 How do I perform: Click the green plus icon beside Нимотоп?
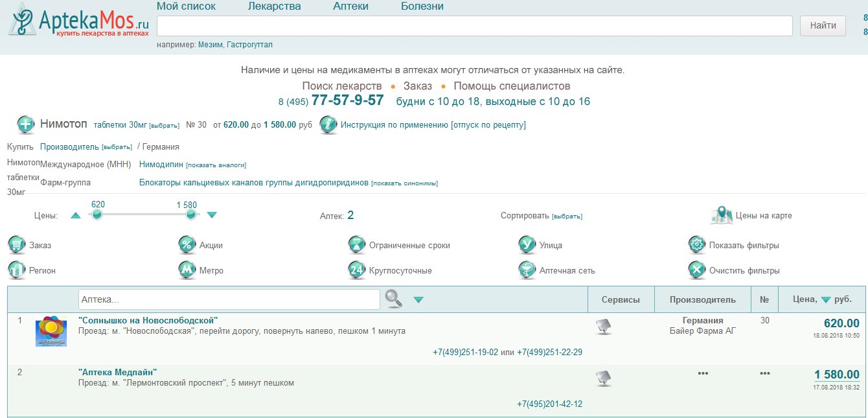click(x=26, y=124)
